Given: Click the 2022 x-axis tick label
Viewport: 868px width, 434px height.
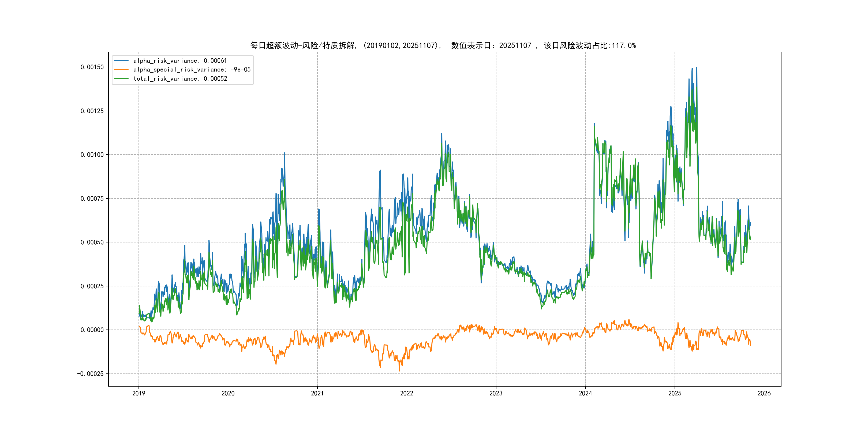Looking at the screenshot, I should point(406,393).
